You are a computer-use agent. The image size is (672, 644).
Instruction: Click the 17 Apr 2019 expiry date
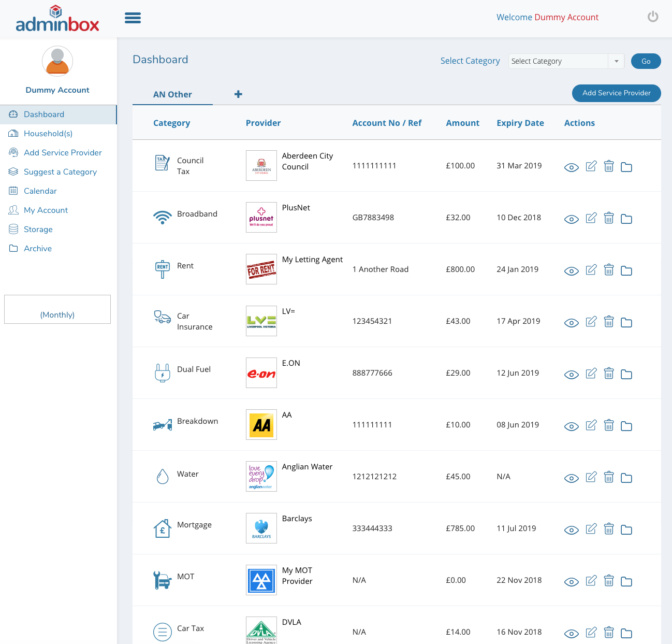tap(518, 321)
